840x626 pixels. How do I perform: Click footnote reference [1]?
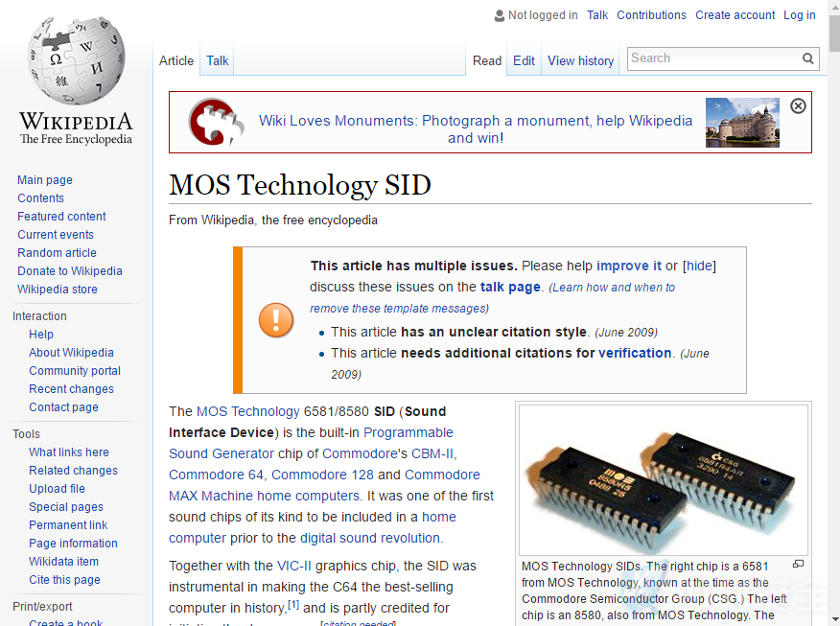[x=293, y=604]
